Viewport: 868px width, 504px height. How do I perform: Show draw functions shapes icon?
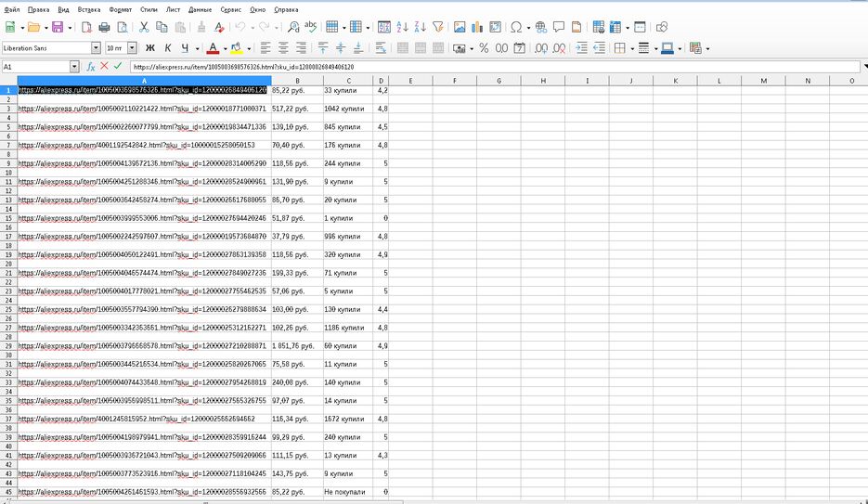(662, 27)
